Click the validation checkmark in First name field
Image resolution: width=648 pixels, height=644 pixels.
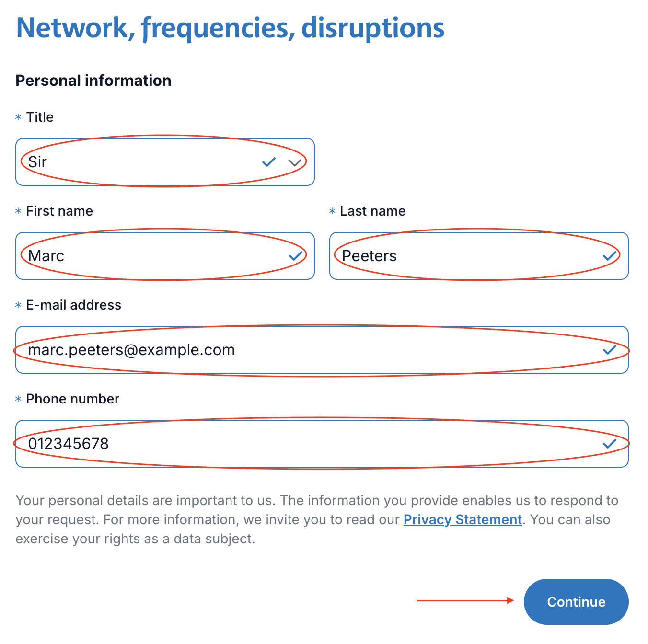pos(296,256)
